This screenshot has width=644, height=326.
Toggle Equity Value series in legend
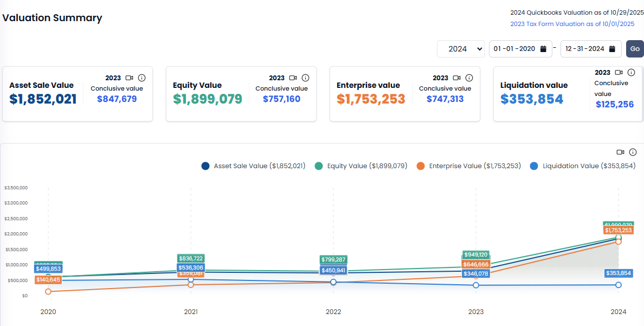(362, 166)
